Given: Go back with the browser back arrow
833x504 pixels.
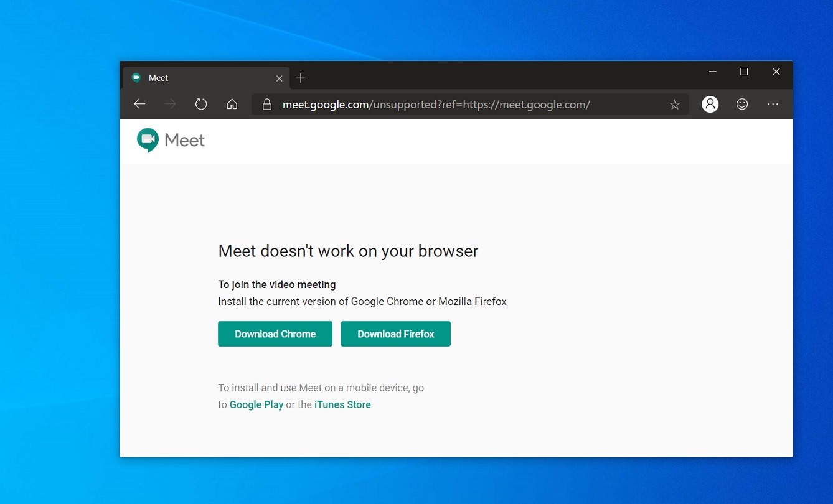Looking at the screenshot, I should pyautogui.click(x=139, y=104).
